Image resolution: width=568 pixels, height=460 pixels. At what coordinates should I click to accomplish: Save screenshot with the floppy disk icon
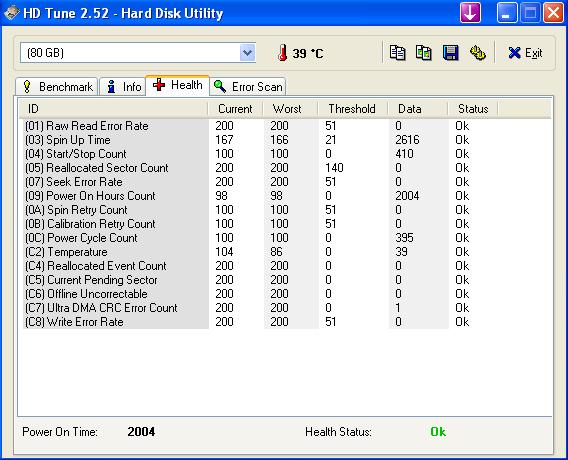[x=451, y=53]
